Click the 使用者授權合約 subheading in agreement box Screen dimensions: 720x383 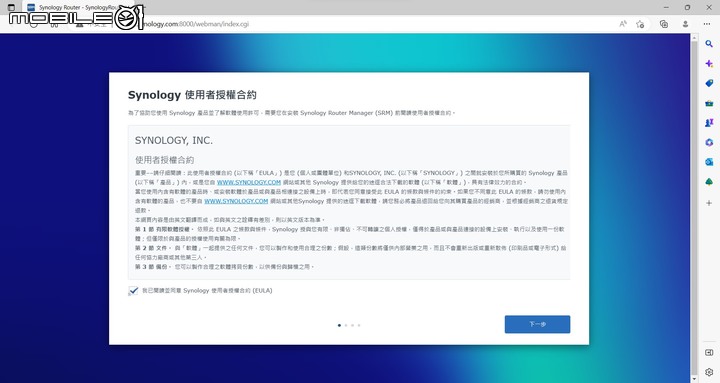coord(164,160)
